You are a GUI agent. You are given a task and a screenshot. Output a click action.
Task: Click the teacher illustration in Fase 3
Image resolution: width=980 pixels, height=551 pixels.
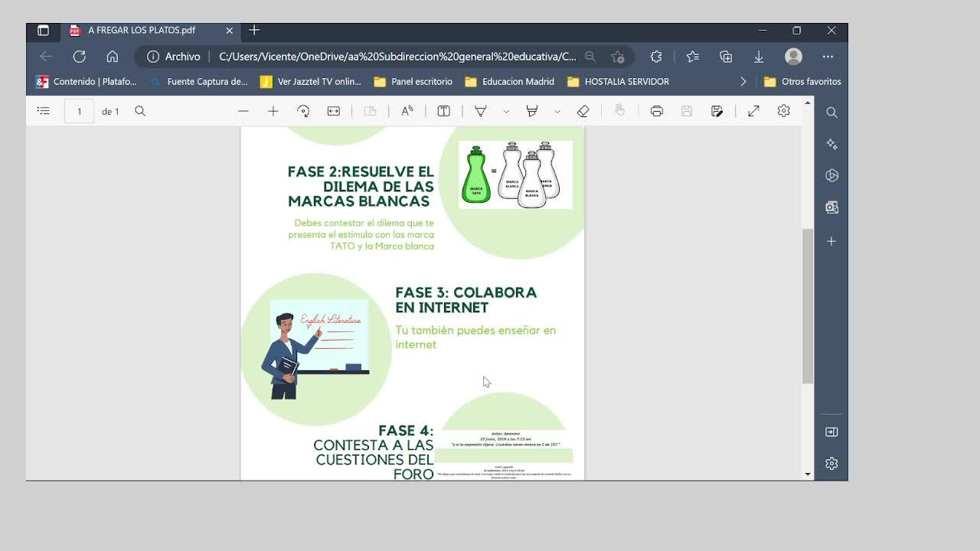tap(316, 350)
